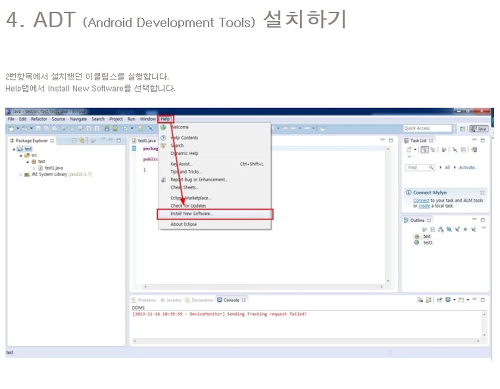
Task: Click the Open Perspective icon
Action: coord(462,129)
